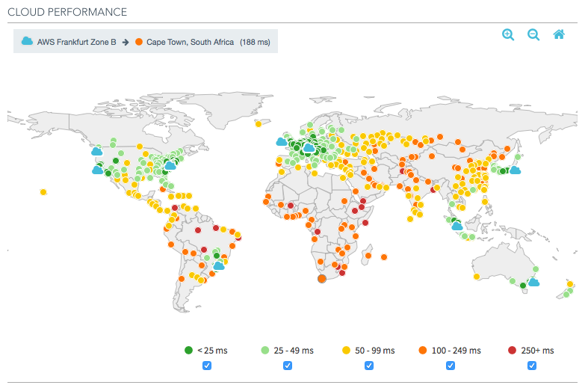Toggle the 50 - 99 ms checkbox
This screenshot has width=588, height=391.
coord(369,366)
